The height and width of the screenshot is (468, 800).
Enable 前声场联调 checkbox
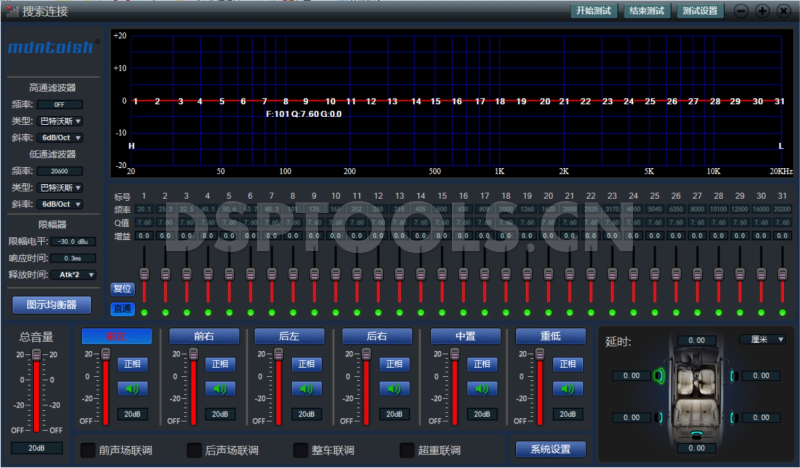pos(88,450)
